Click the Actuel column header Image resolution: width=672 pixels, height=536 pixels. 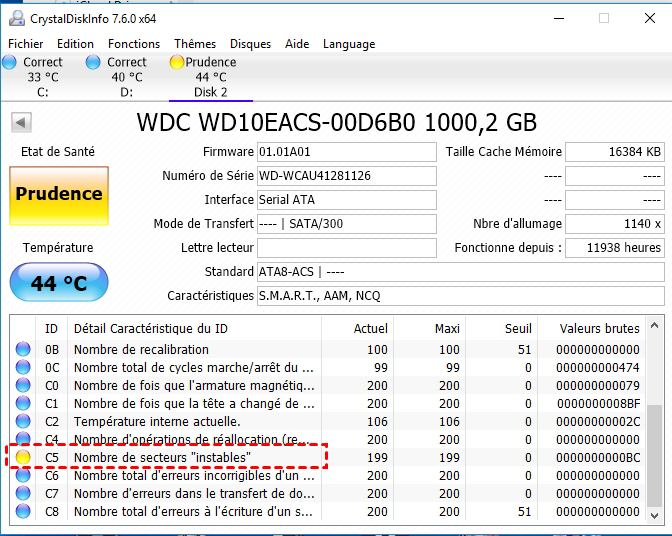357,329
